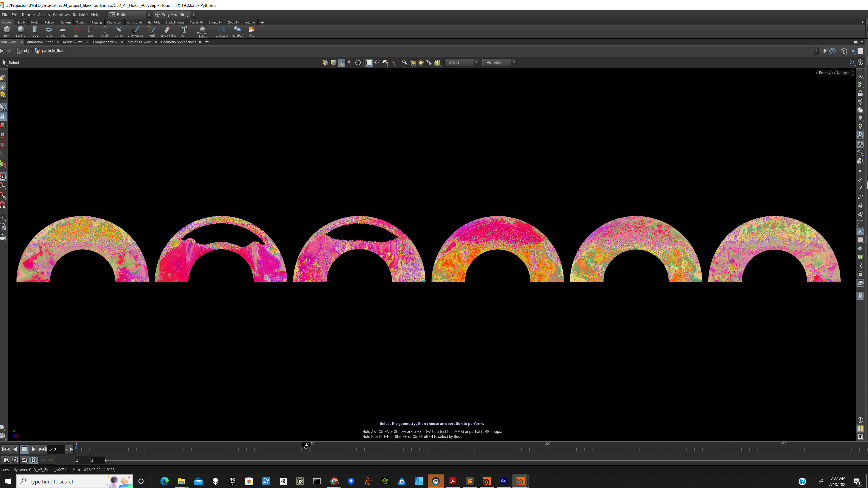Image resolution: width=868 pixels, height=488 pixels.
Task: Open the Poly Modeling radial menu dropdown
Action: coord(175,14)
